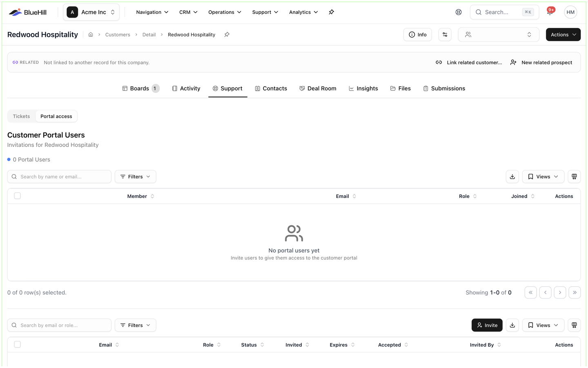Sort portal users by Role column
This screenshot has width=588, height=368.
coord(468,196)
